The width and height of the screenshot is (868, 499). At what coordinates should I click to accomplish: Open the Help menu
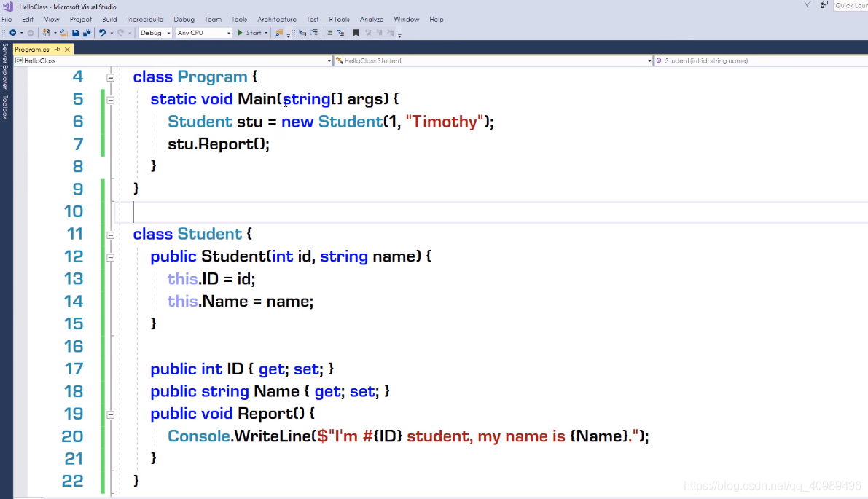[437, 20]
